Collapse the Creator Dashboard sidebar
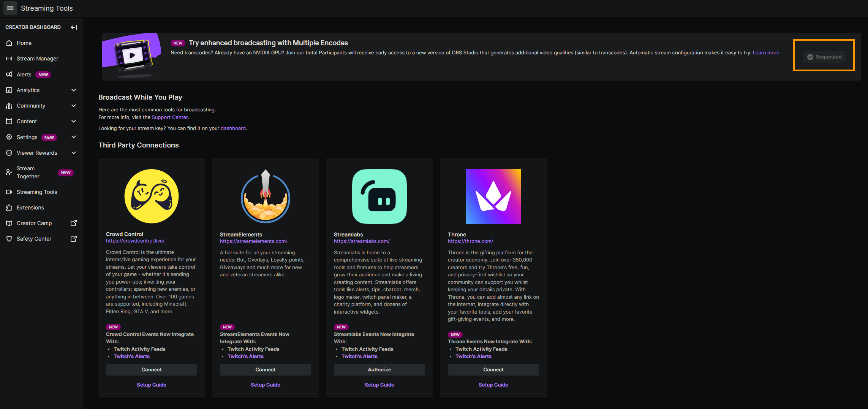 tap(74, 27)
